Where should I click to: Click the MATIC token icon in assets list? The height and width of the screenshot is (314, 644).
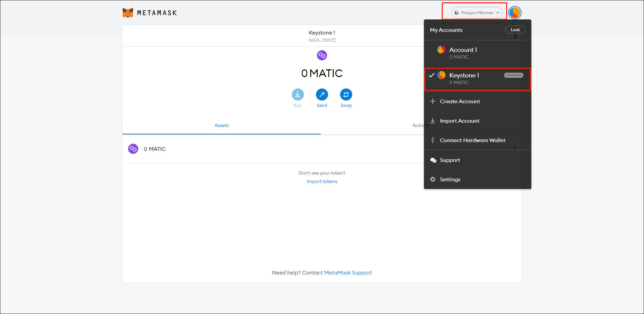tap(133, 149)
